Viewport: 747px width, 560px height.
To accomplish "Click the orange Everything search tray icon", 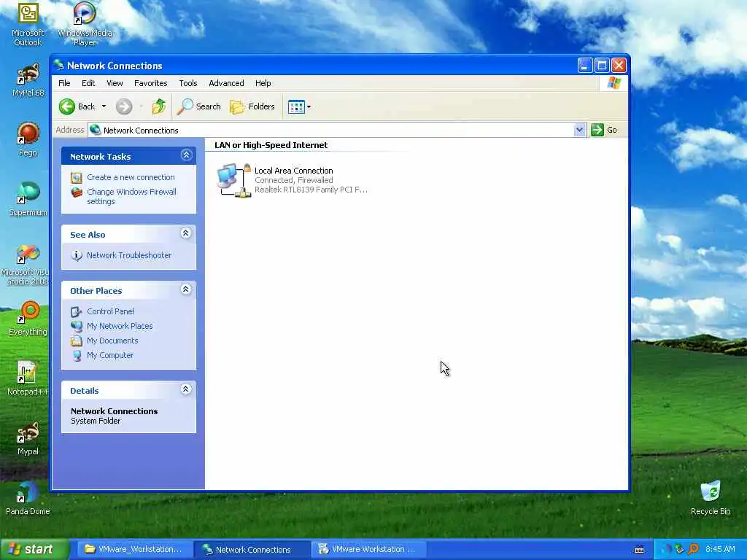I will 693,550.
